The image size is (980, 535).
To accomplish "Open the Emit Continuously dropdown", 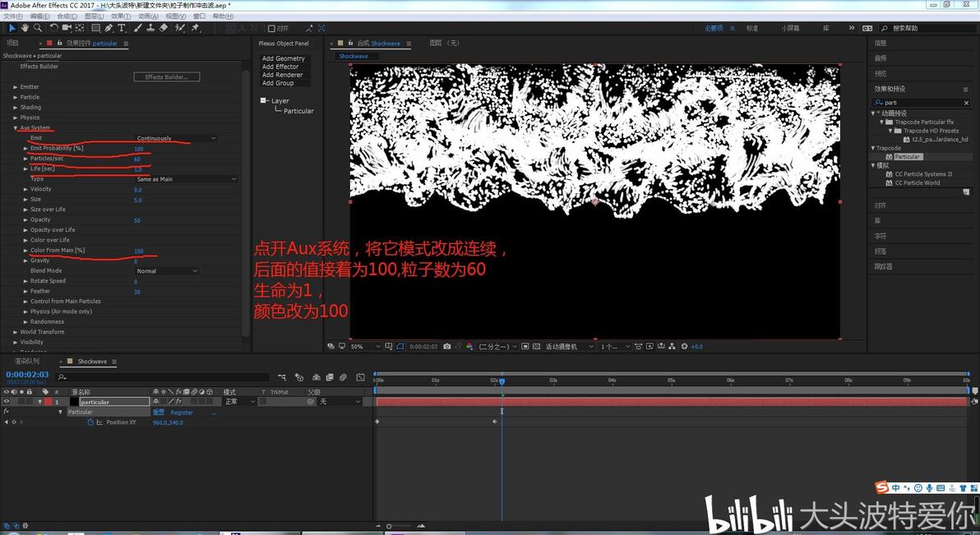I will (x=176, y=138).
